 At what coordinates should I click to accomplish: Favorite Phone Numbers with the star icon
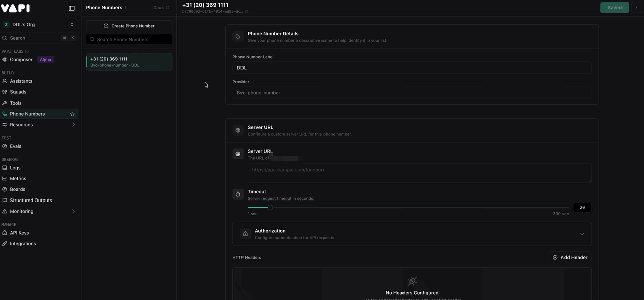point(72,114)
